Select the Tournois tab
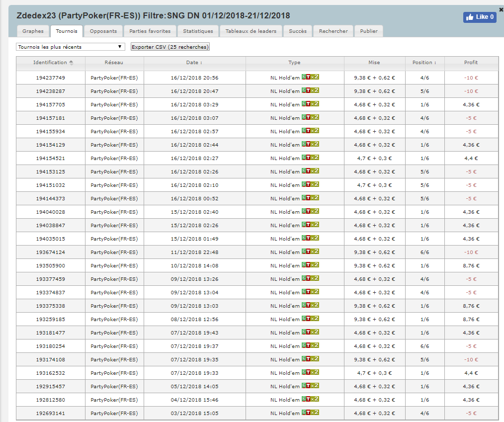The height and width of the screenshot is (422, 504). 67,31
